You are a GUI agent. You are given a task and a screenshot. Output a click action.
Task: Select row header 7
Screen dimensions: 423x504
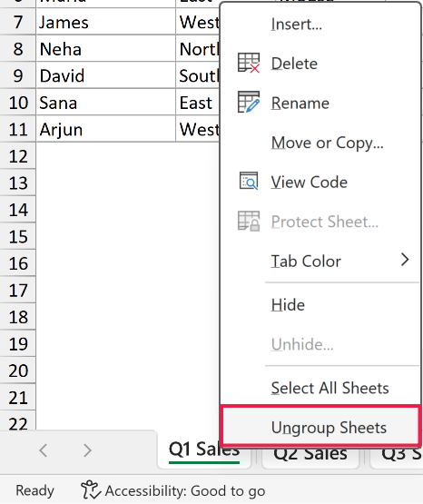(x=18, y=22)
